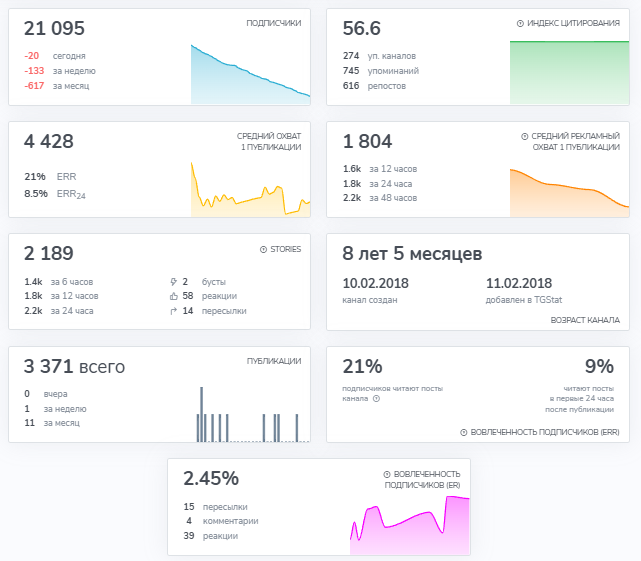Click the '-133 за неделю' row

[x=60, y=71]
